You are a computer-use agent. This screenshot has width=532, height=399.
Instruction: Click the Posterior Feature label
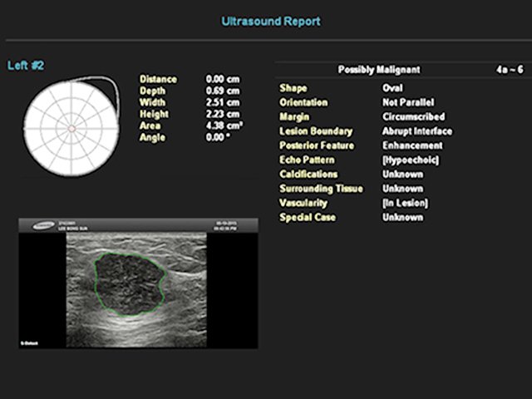[x=317, y=145]
